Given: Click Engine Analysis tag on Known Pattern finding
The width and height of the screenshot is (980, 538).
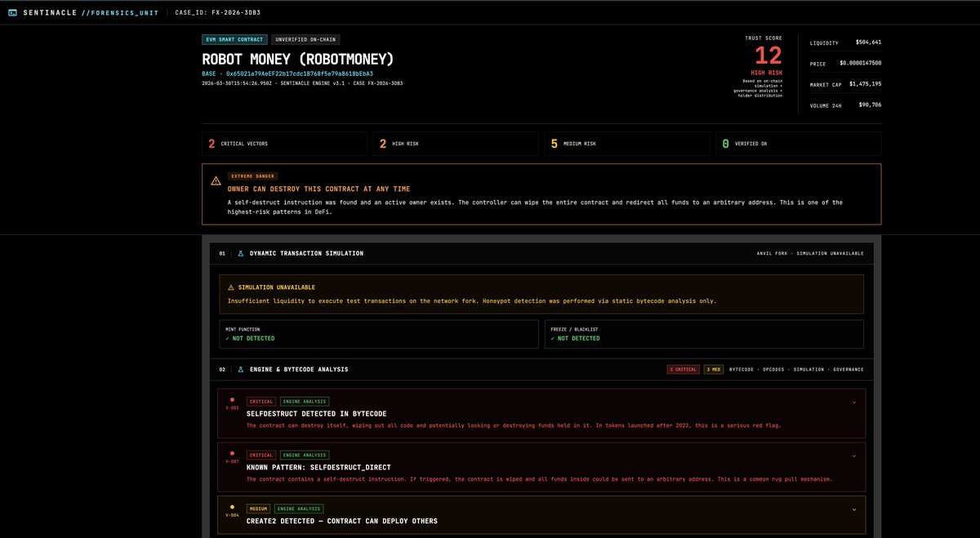Looking at the screenshot, I should 304,455.
